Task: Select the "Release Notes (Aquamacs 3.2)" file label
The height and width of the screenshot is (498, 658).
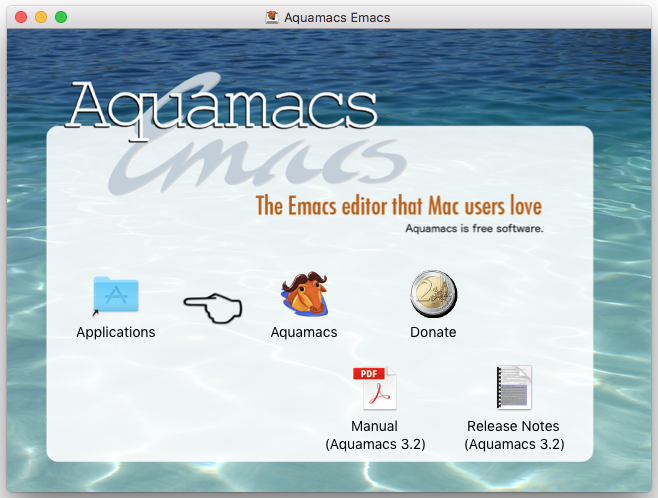Action: [x=514, y=435]
